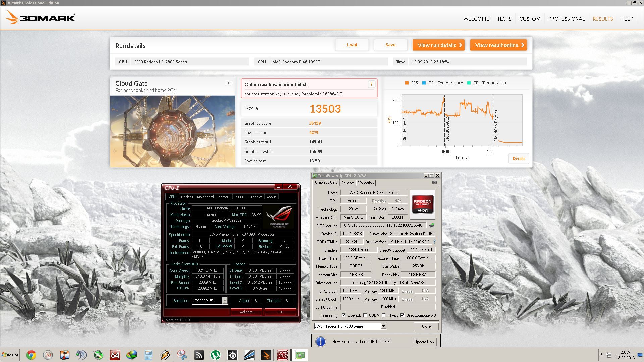Screen dimensions: 644x362
Task: Switch to the Sensors tab in GPU-Z
Action: pyautogui.click(x=348, y=183)
